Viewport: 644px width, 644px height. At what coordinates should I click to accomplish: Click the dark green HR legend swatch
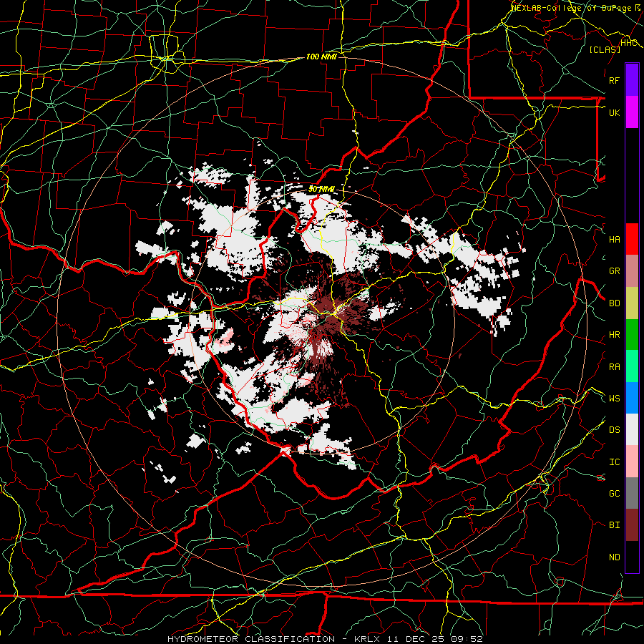tap(632, 334)
